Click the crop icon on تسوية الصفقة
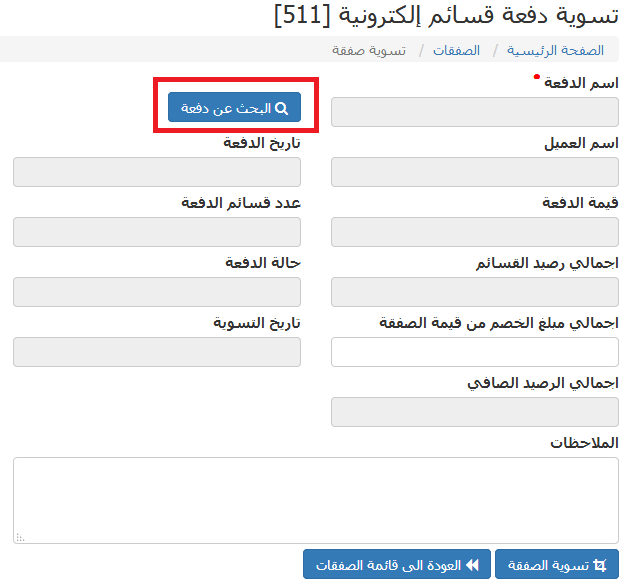This screenshot has height=586, width=632. [x=600, y=565]
